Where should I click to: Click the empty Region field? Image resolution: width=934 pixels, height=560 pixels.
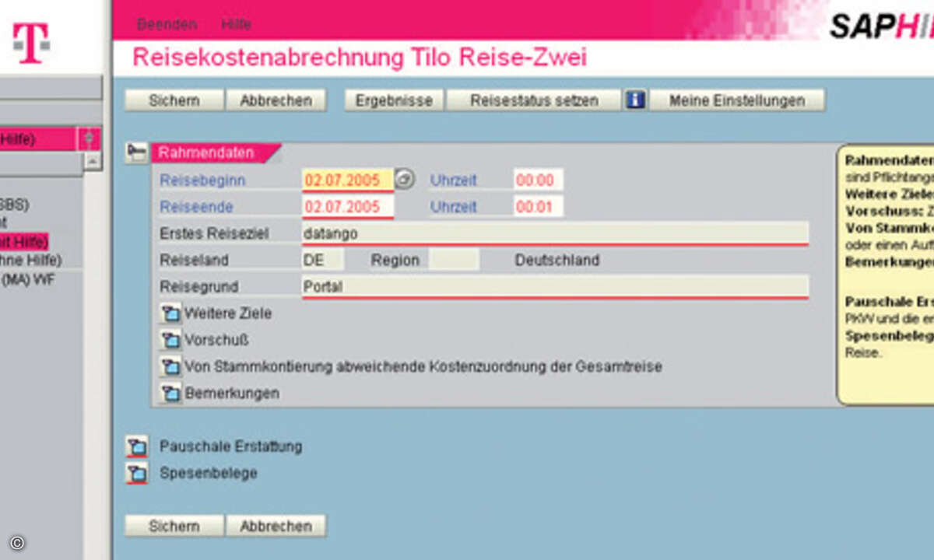pyautogui.click(x=453, y=260)
